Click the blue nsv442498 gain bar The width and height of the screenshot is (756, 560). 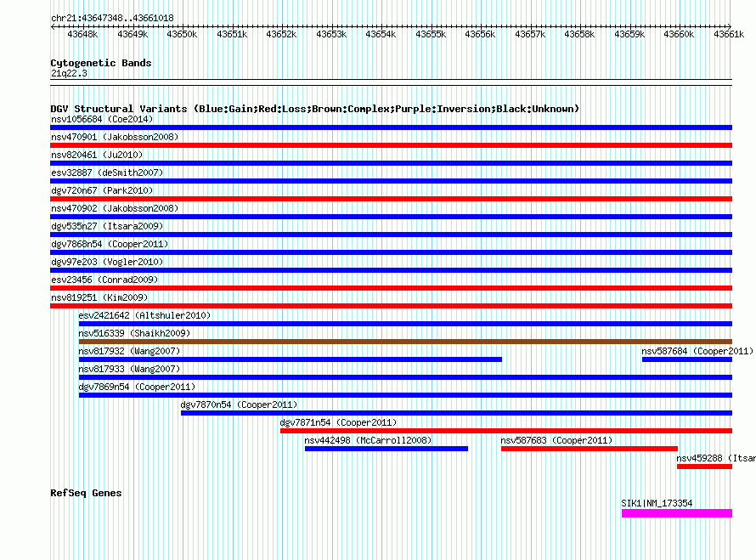click(386, 449)
